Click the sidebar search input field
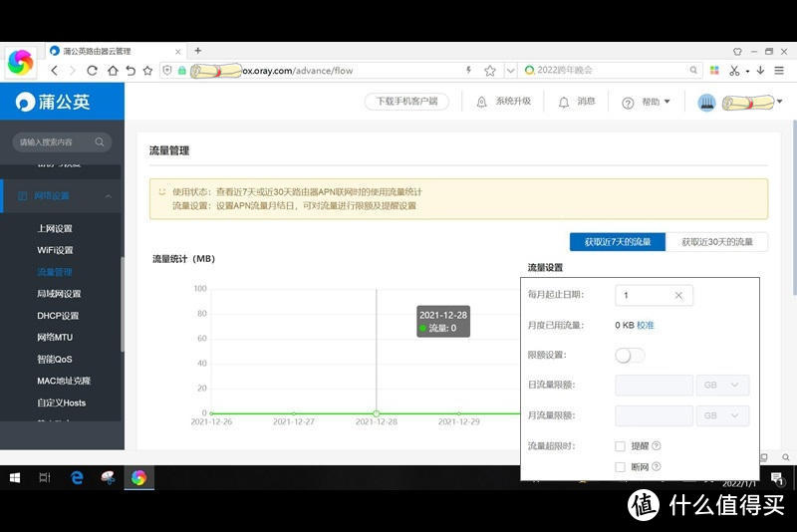The height and width of the screenshot is (532, 797). coord(62,141)
